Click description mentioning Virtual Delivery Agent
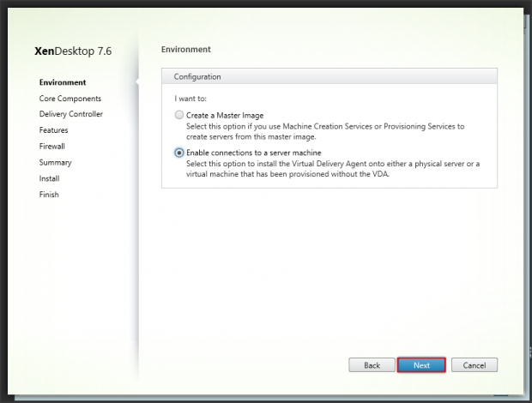This screenshot has width=532, height=403. (333, 169)
